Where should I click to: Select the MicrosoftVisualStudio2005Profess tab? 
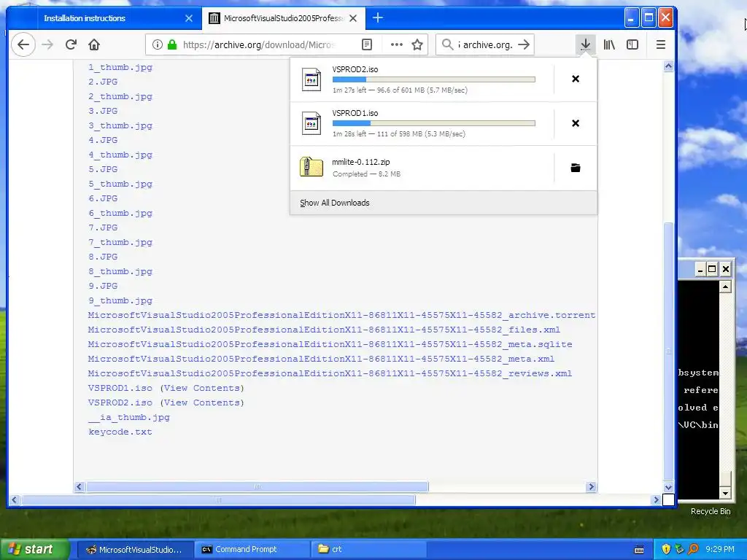click(x=284, y=18)
